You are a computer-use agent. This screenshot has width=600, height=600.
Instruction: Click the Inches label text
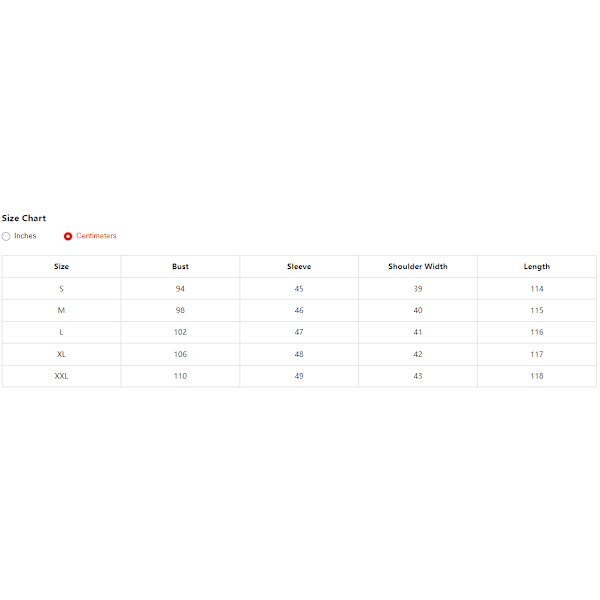click(x=25, y=236)
